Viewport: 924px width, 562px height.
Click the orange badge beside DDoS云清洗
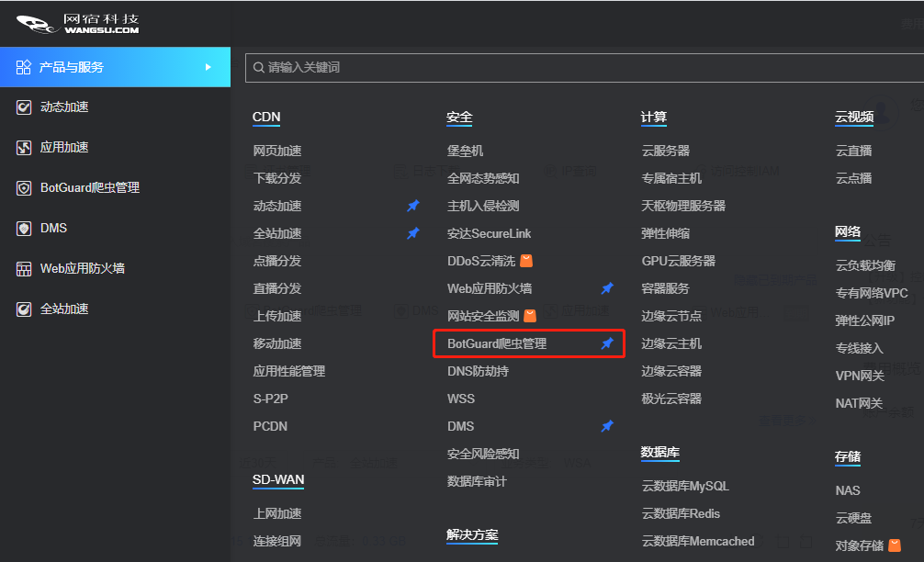click(x=526, y=261)
